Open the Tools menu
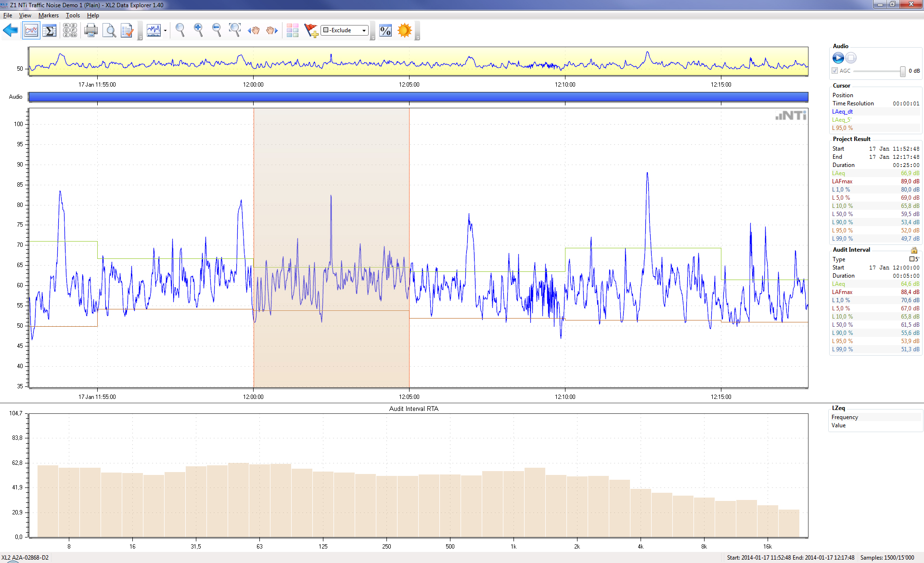924x563 pixels. [73, 15]
